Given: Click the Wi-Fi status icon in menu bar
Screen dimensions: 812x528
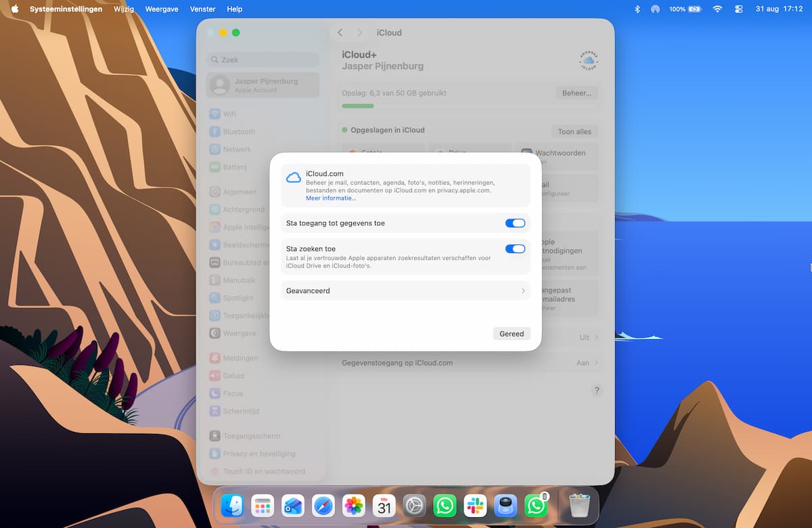Looking at the screenshot, I should (717, 9).
